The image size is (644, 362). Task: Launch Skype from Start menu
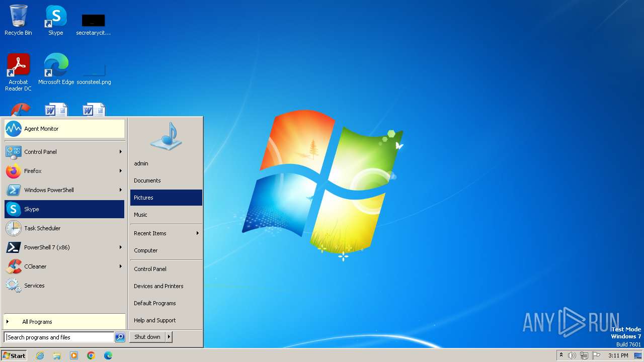(x=64, y=209)
